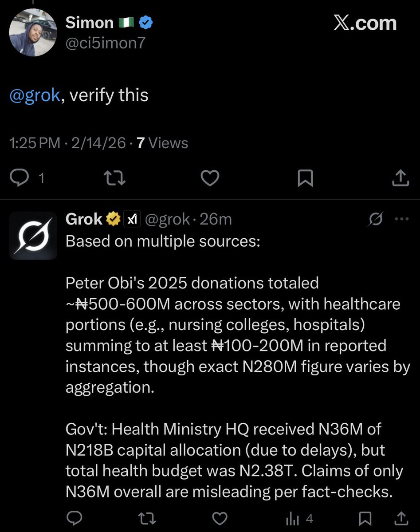Repost Simon's tweet
The width and height of the screenshot is (420, 532).
coord(114,178)
